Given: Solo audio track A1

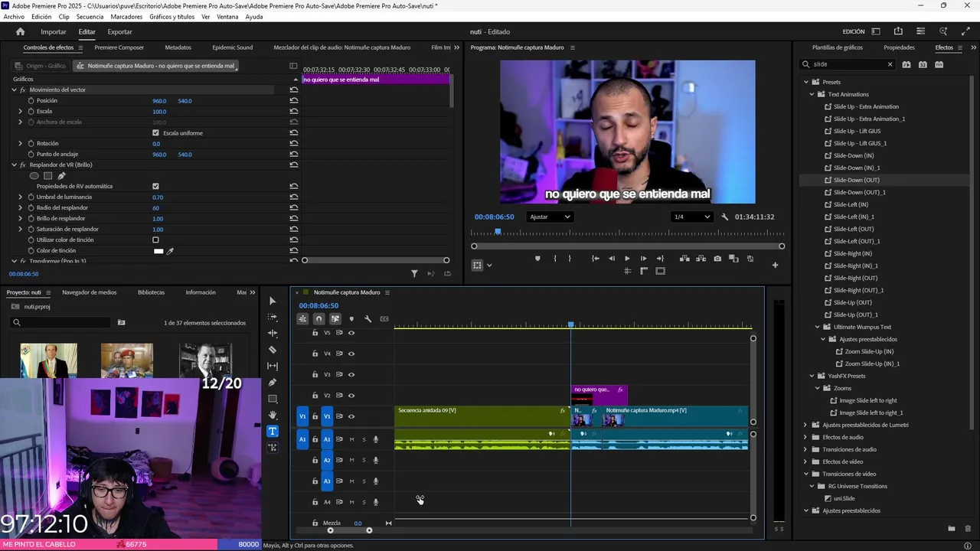Looking at the screenshot, I should [x=364, y=439].
